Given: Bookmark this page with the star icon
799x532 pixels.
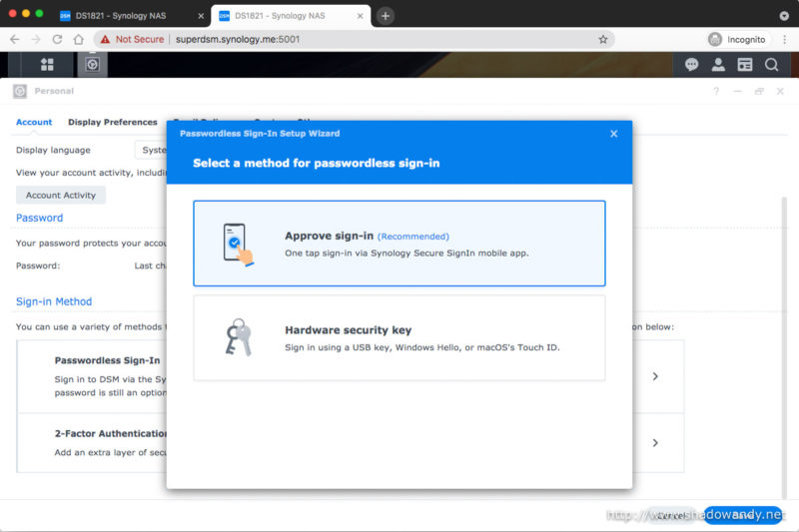Looking at the screenshot, I should (x=603, y=39).
